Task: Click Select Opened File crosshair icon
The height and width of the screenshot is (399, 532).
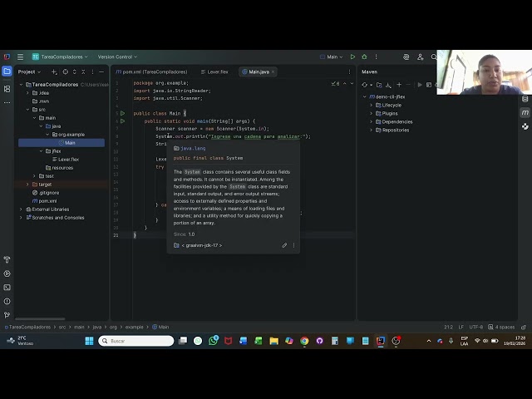Action: (66, 72)
